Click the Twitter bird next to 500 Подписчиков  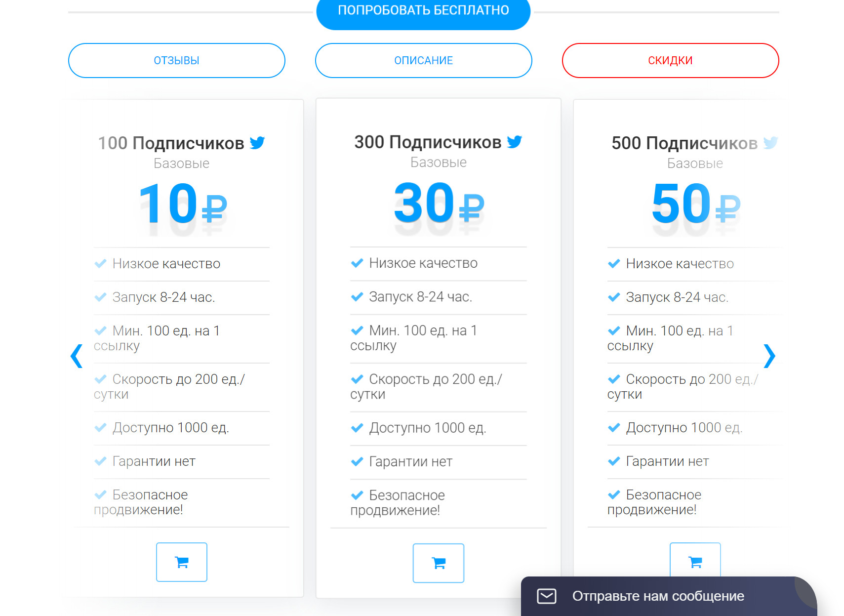coord(770,143)
